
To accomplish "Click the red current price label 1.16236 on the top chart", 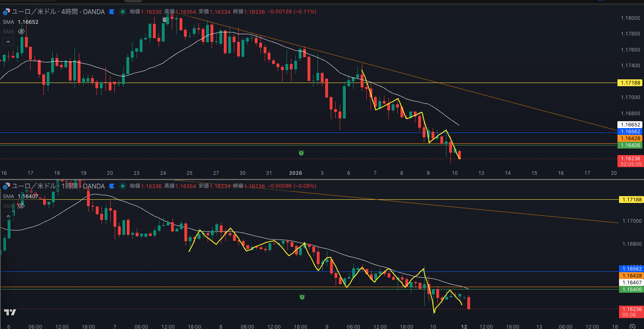I will click(x=630, y=159).
